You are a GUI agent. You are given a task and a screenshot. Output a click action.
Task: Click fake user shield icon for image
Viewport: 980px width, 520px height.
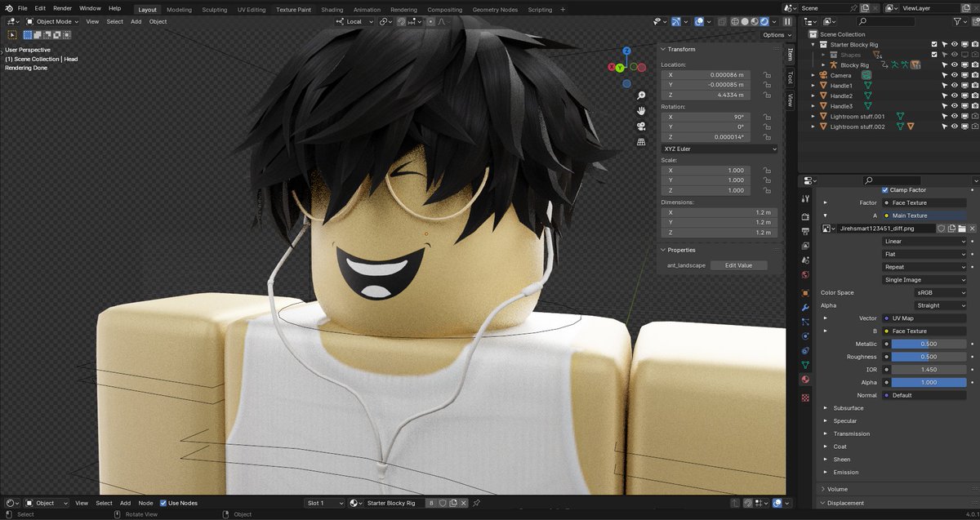click(x=941, y=229)
